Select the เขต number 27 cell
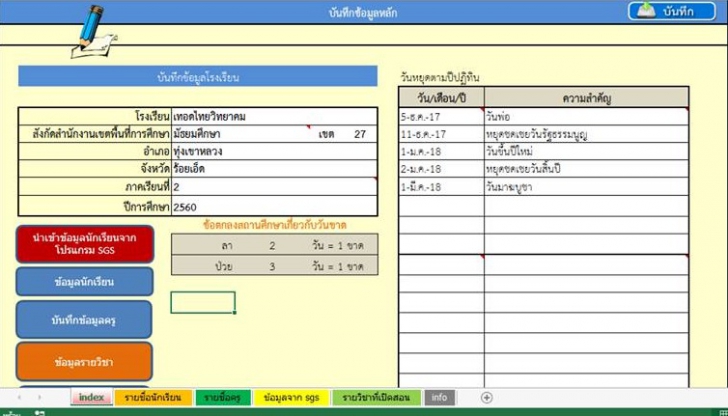 click(x=360, y=134)
